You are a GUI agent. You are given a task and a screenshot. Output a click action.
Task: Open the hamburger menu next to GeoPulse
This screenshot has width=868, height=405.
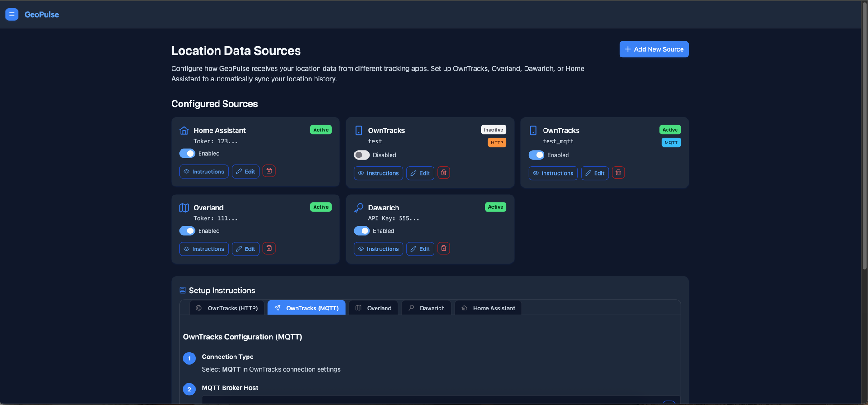(12, 14)
